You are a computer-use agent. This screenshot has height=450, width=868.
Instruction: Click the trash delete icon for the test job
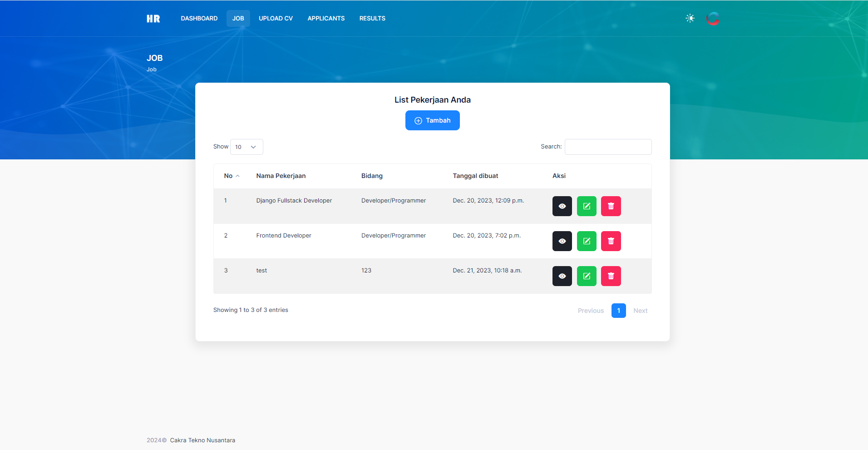tap(611, 276)
